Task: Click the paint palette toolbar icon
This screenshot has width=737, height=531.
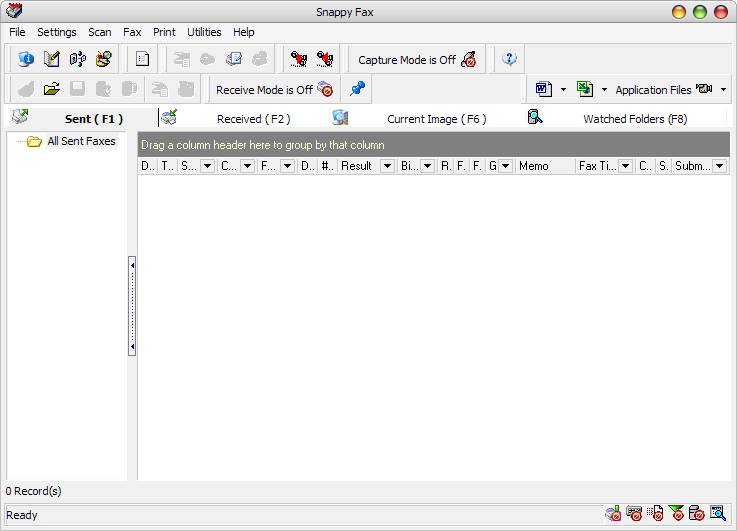Action: [104, 59]
